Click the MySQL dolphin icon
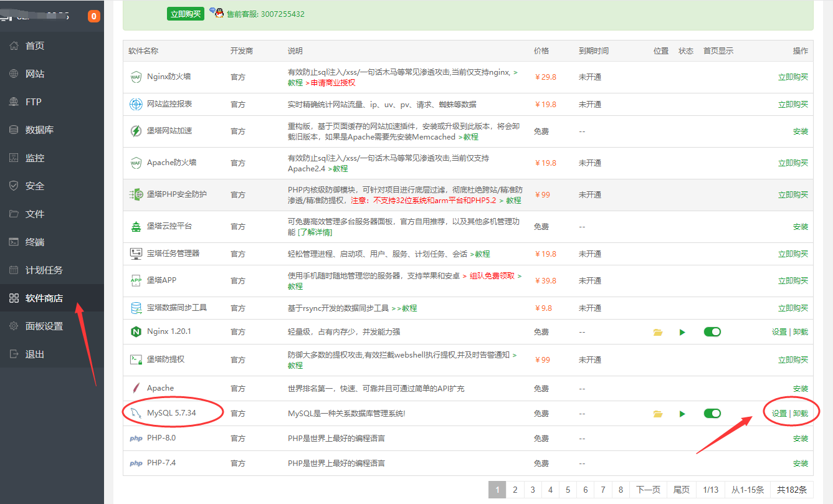 click(x=136, y=413)
